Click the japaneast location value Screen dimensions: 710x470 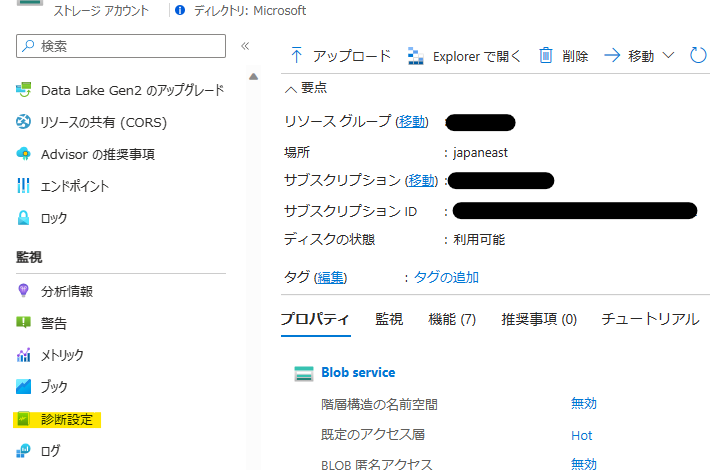click(480, 153)
